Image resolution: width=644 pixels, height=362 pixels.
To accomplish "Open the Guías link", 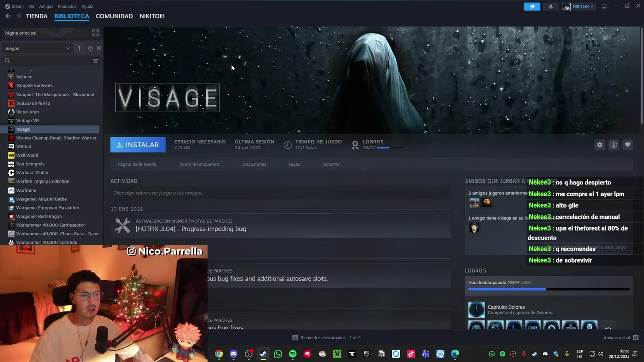I will pos(294,164).
